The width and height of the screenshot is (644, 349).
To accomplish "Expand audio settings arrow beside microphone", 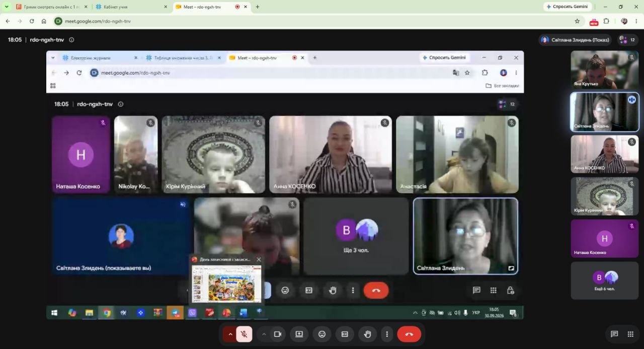I will click(x=230, y=334).
